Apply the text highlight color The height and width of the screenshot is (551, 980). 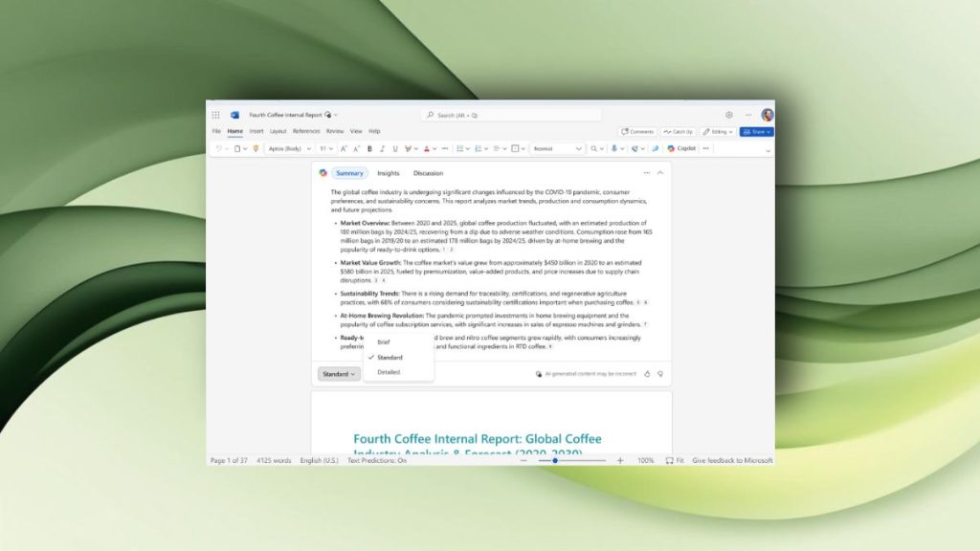click(408, 148)
